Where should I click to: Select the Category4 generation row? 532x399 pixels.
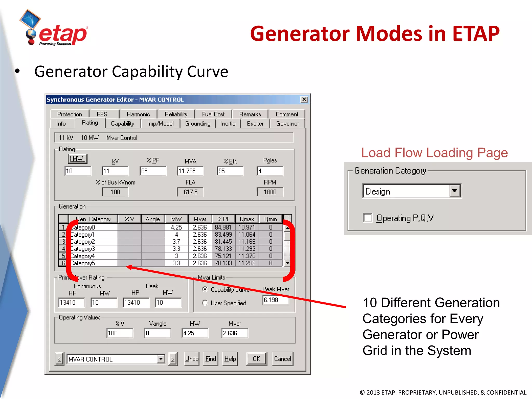point(170,256)
